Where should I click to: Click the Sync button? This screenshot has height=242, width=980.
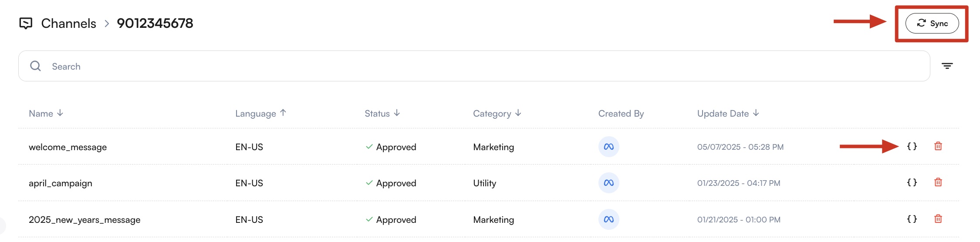(932, 24)
